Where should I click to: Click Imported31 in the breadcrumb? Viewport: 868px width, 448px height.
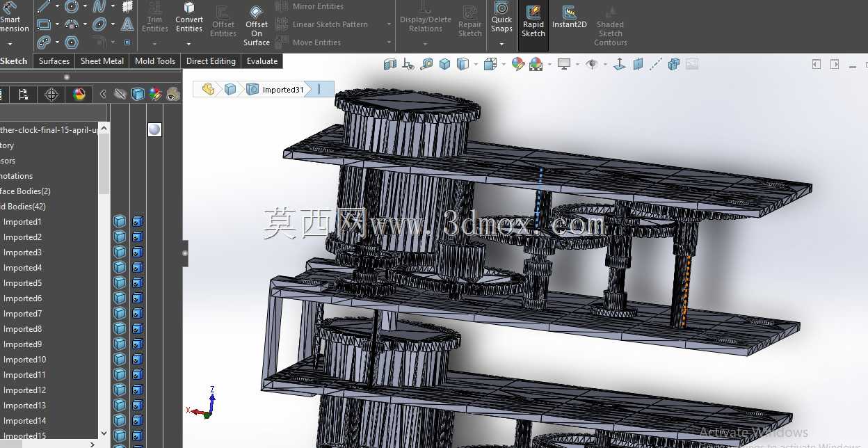(283, 90)
